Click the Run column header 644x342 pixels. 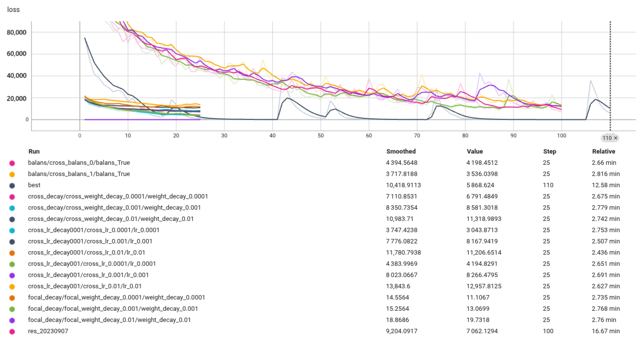(x=34, y=151)
